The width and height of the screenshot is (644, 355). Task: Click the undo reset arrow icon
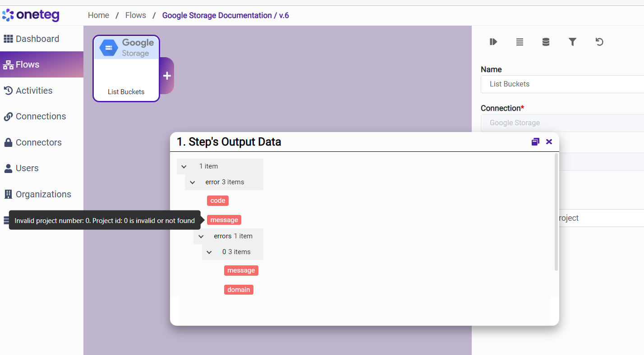click(599, 42)
